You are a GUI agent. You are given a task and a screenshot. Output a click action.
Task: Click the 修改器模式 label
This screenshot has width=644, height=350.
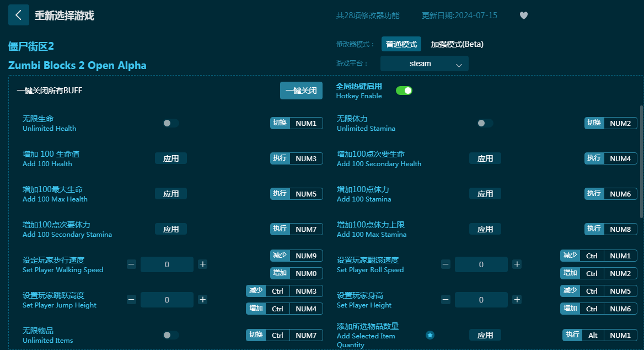pos(356,44)
